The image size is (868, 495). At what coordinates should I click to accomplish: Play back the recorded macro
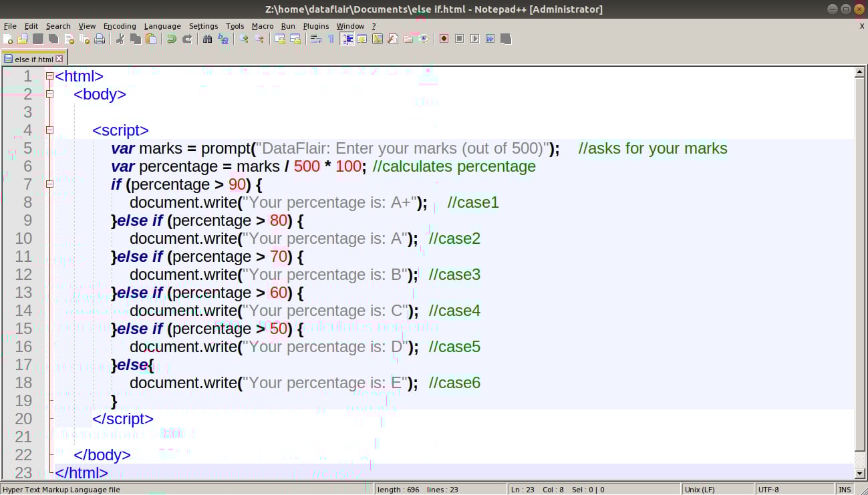coord(474,39)
